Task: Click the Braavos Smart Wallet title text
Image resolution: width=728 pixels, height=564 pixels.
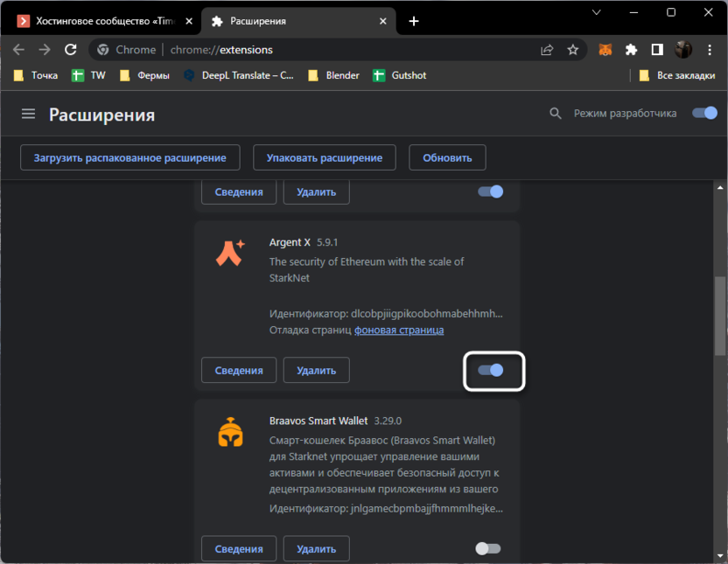Action: pos(318,421)
